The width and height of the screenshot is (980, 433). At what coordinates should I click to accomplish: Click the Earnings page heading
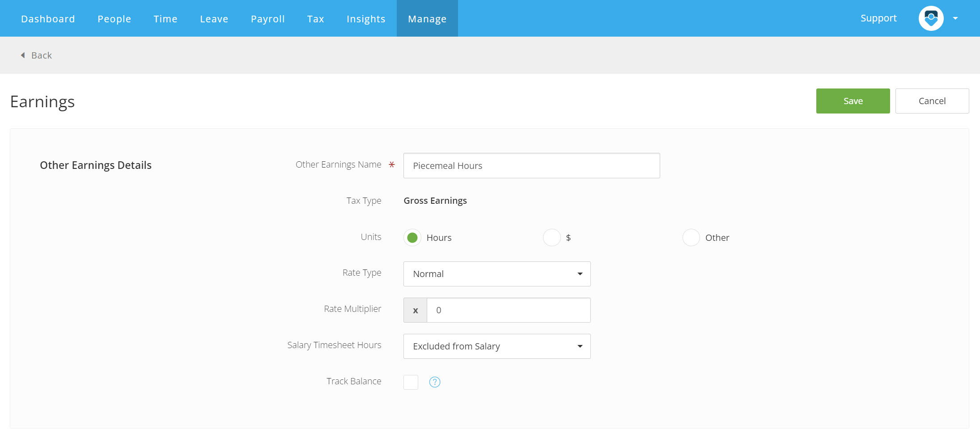[x=42, y=102]
